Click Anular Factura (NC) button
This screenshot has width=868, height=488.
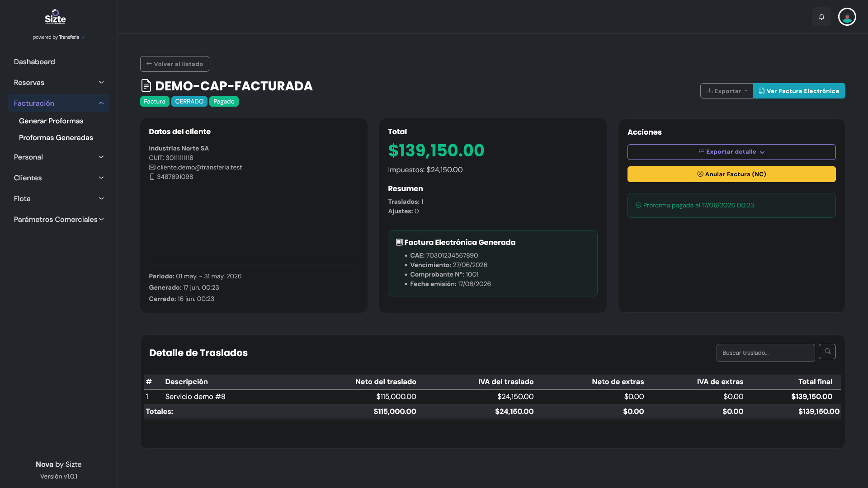pos(731,174)
